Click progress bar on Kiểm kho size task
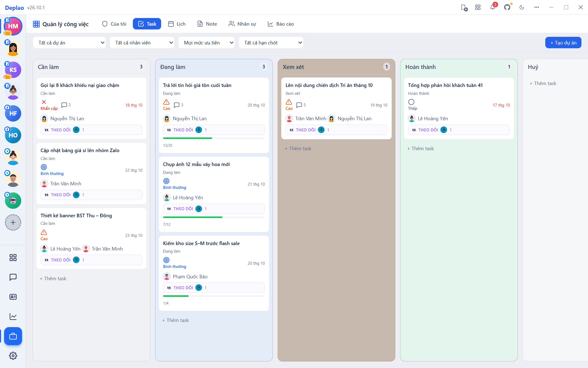This screenshot has height=368, width=588. [x=214, y=296]
